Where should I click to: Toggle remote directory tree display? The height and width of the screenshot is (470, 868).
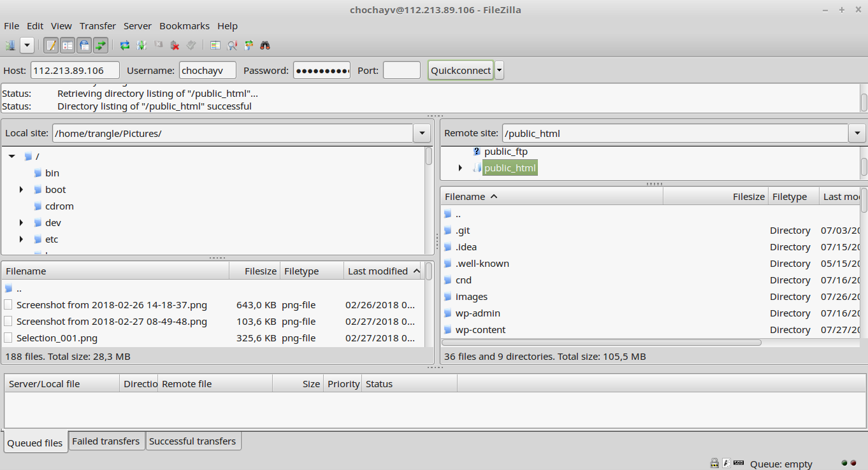point(84,45)
